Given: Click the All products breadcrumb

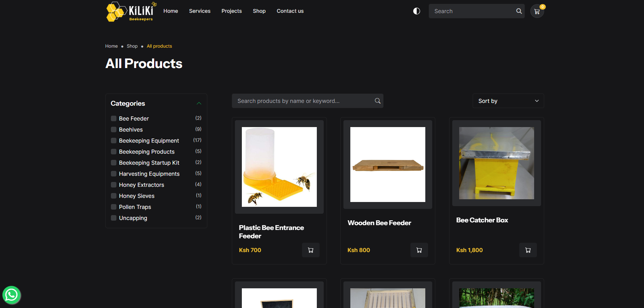Looking at the screenshot, I should (159, 46).
